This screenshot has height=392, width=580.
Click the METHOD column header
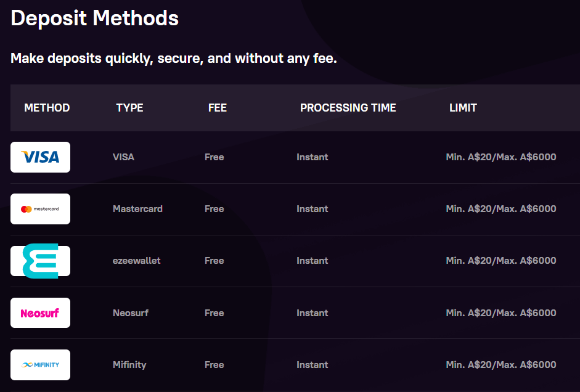(47, 108)
